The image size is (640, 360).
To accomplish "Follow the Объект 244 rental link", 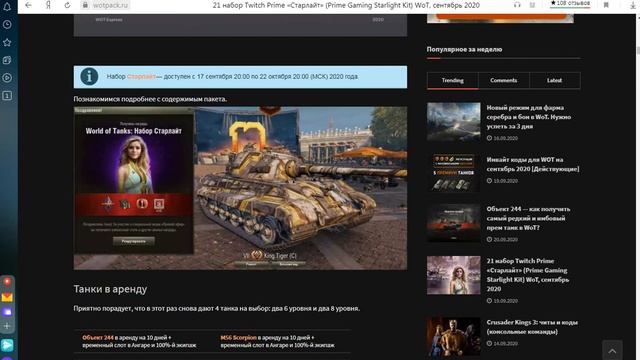I will pos(98,338).
